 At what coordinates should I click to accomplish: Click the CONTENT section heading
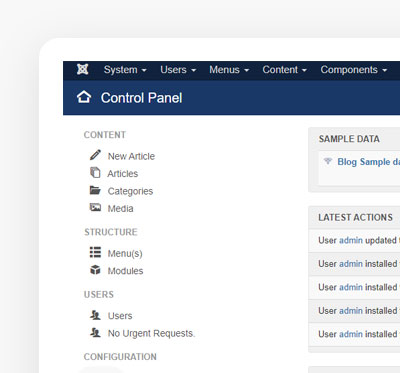(105, 135)
